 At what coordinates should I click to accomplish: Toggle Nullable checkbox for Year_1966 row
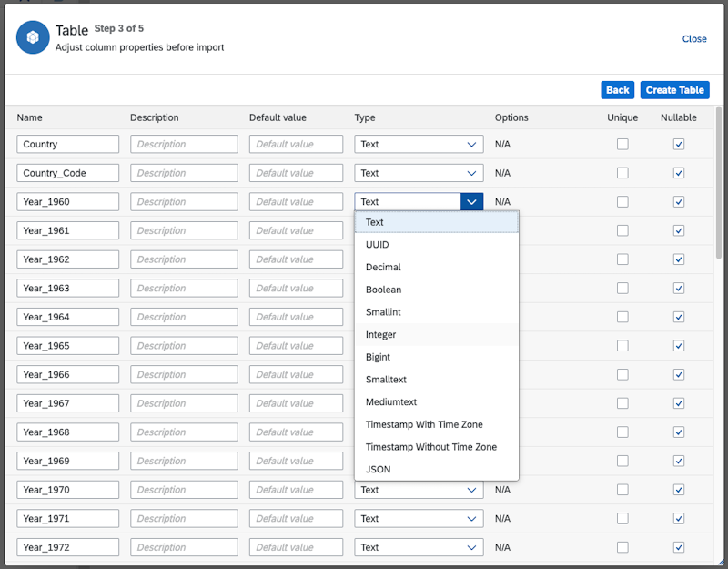tap(678, 374)
